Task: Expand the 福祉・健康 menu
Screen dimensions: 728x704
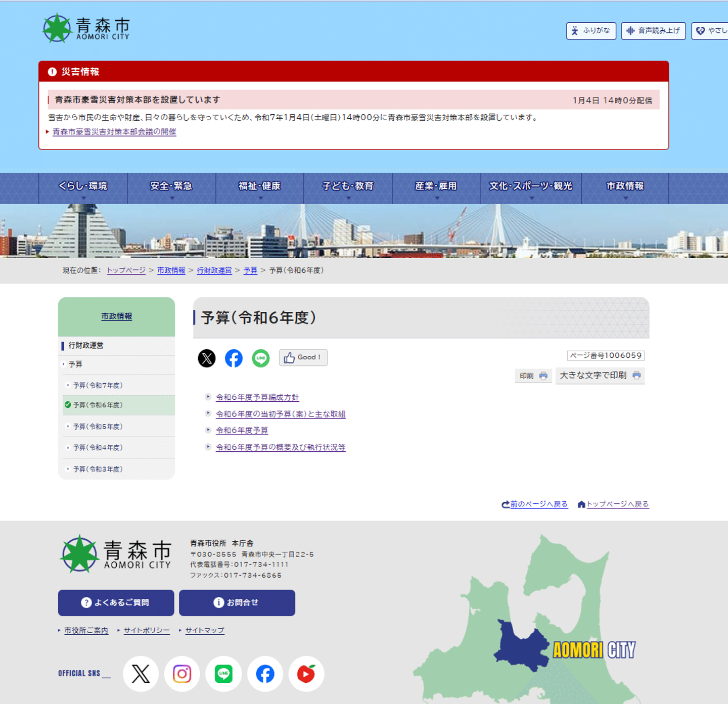Action: (260, 188)
